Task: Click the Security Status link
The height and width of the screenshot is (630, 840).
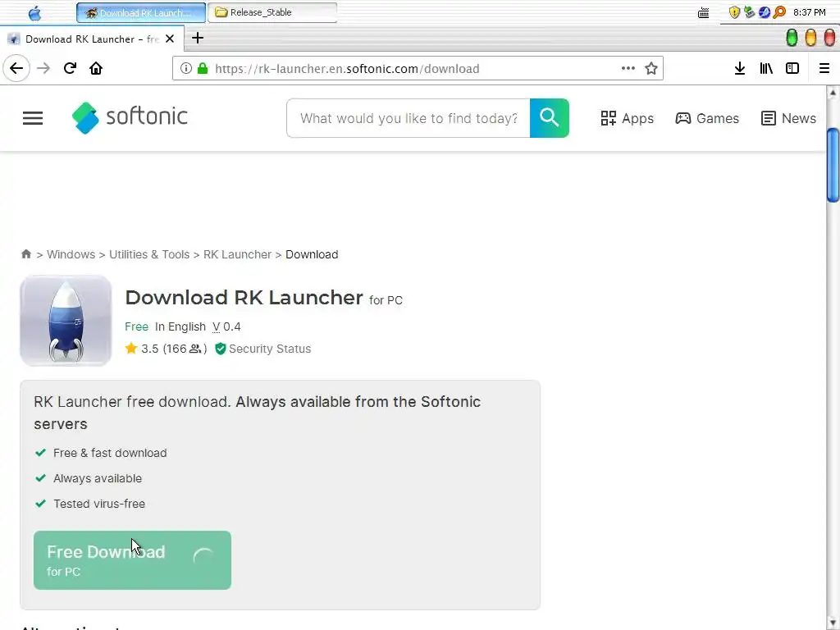Action: pyautogui.click(x=270, y=349)
